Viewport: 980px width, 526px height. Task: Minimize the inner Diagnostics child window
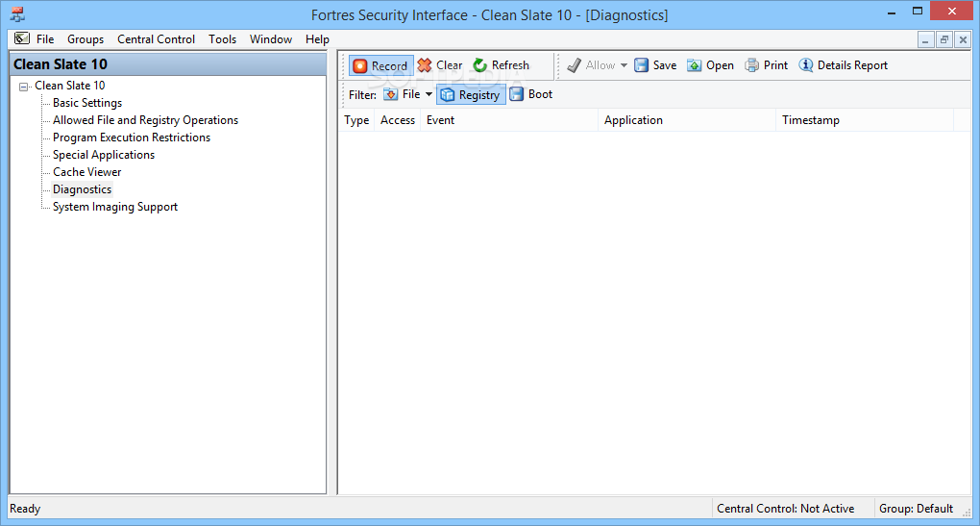click(925, 40)
